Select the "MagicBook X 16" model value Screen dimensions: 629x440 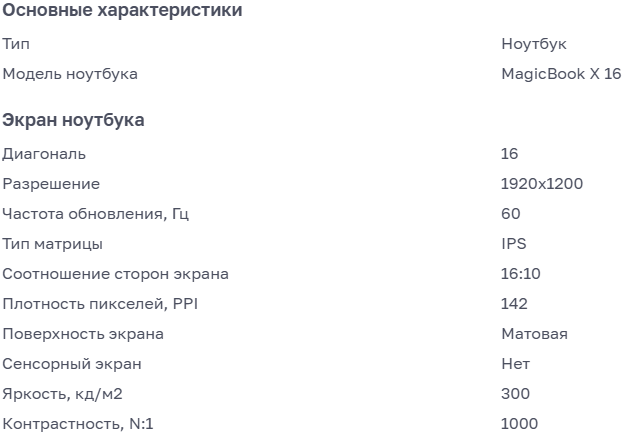point(561,74)
